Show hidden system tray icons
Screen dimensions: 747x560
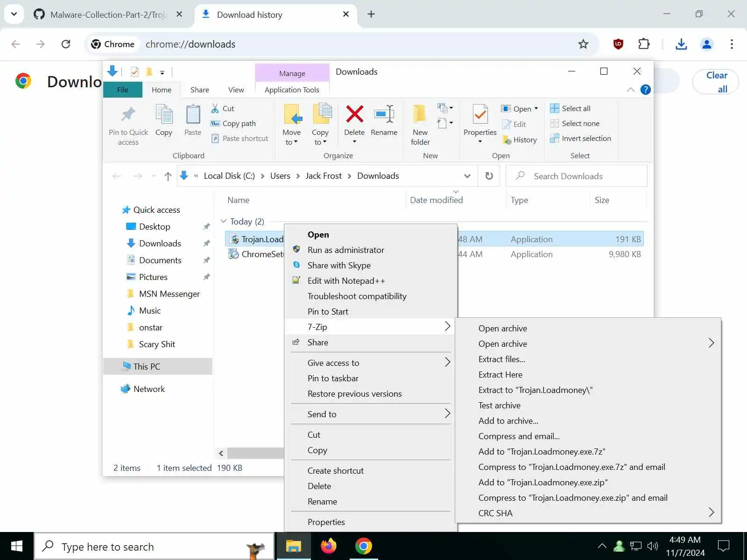point(602,546)
